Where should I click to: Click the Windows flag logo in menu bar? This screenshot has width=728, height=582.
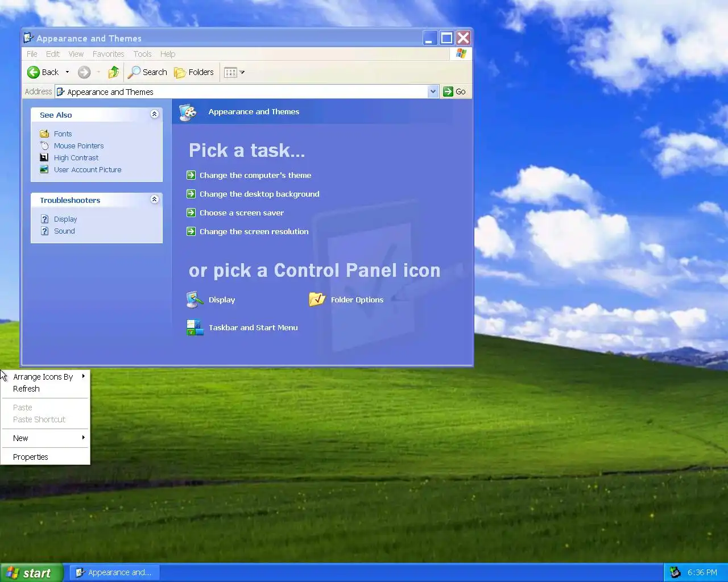coord(461,53)
